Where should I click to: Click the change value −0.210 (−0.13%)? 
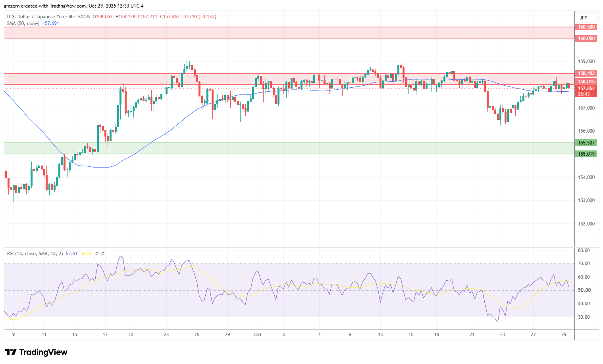coord(200,17)
